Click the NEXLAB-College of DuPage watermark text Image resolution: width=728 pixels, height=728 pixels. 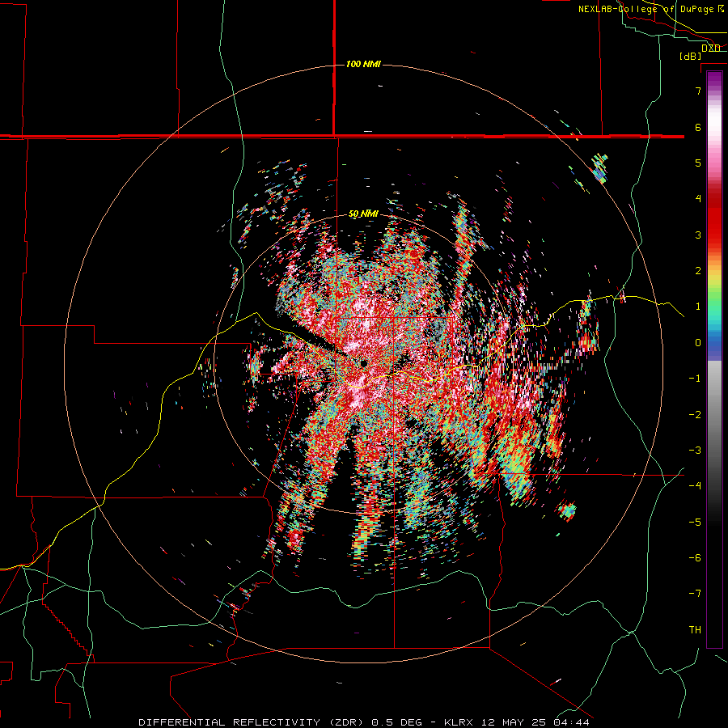coord(650,9)
